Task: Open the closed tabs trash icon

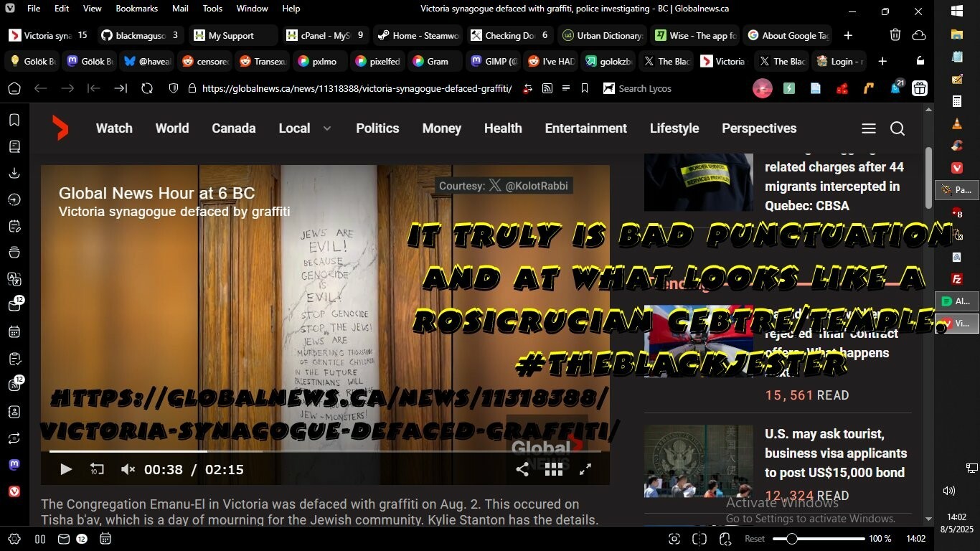Action: pos(895,35)
